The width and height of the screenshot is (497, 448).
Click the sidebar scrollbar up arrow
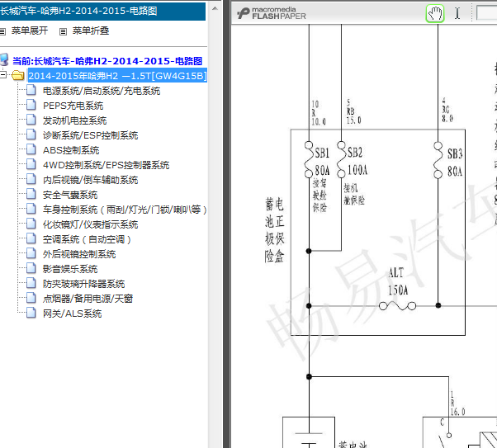215,8
